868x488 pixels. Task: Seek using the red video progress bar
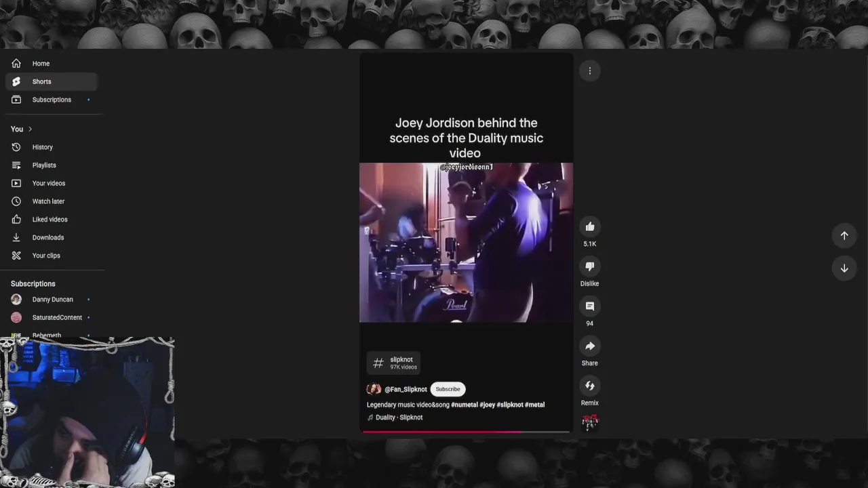click(466, 431)
